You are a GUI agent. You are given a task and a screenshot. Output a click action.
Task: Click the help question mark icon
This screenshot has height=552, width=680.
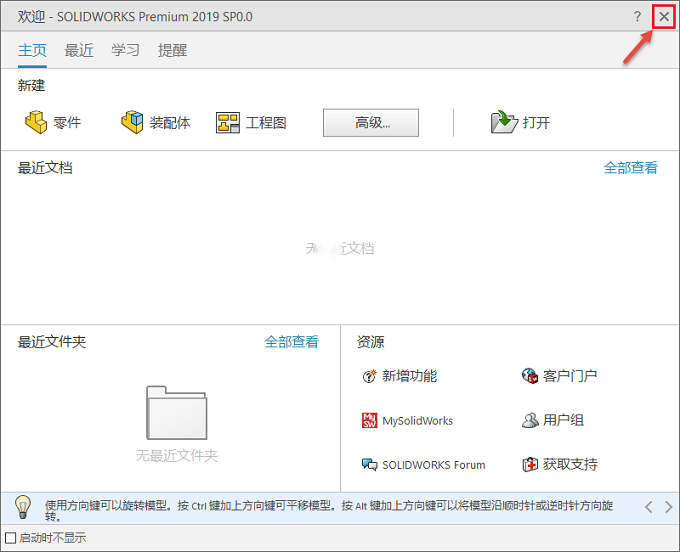(637, 16)
